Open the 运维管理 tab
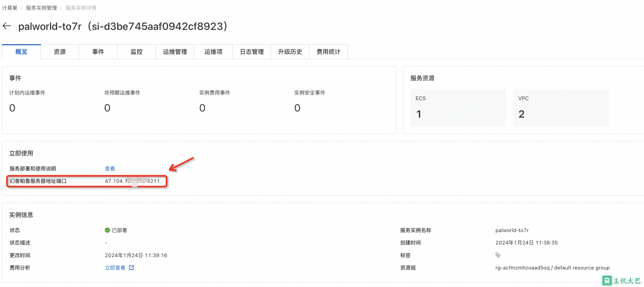Image resolution: width=644 pixels, height=287 pixels. tap(175, 52)
